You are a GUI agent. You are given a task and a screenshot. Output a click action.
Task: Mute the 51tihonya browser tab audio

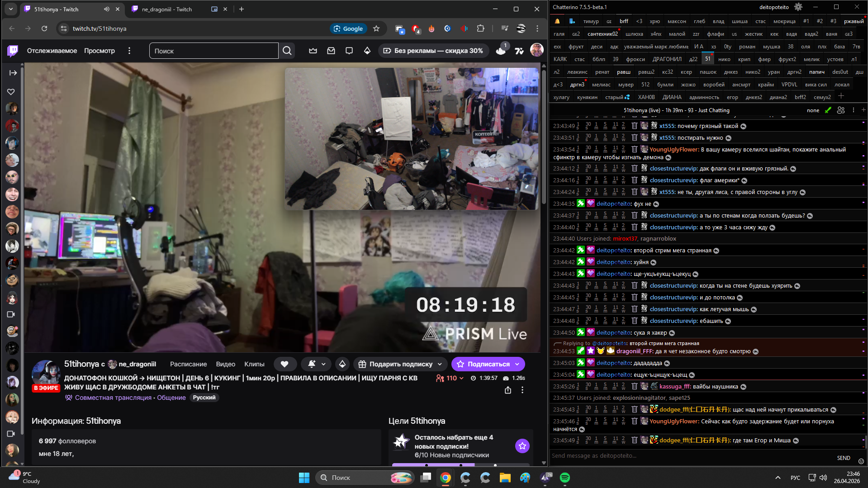[x=107, y=9]
